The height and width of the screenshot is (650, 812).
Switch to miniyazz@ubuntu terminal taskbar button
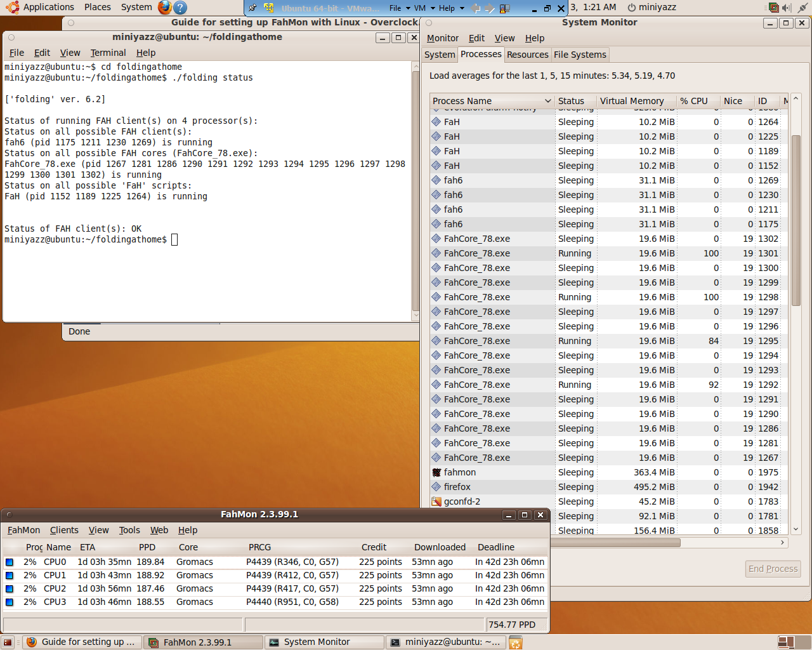445,642
